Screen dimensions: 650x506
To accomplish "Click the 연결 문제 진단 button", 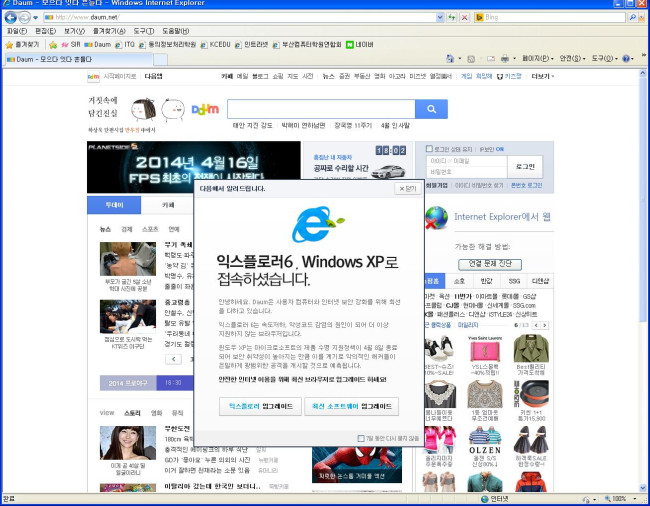I will click(x=490, y=264).
